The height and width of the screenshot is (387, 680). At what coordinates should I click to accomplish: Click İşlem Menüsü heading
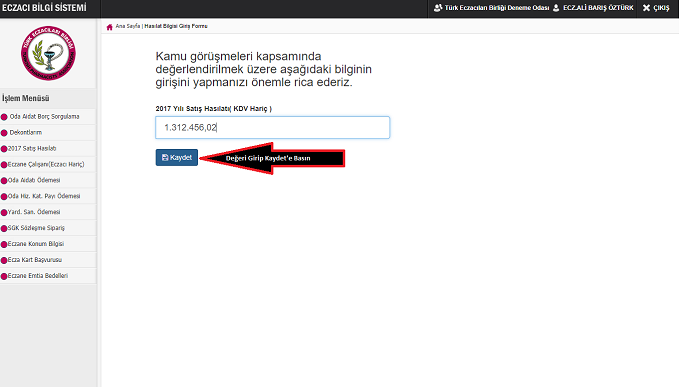click(26, 98)
